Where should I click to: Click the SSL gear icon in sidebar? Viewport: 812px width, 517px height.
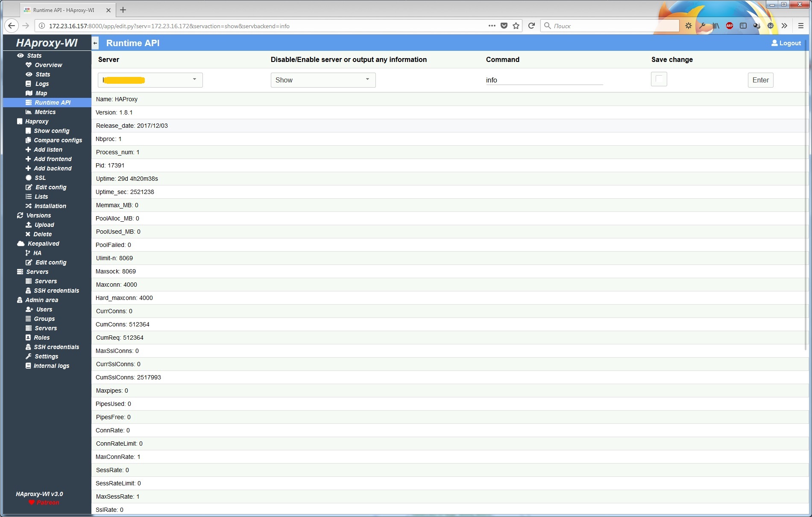tap(29, 178)
